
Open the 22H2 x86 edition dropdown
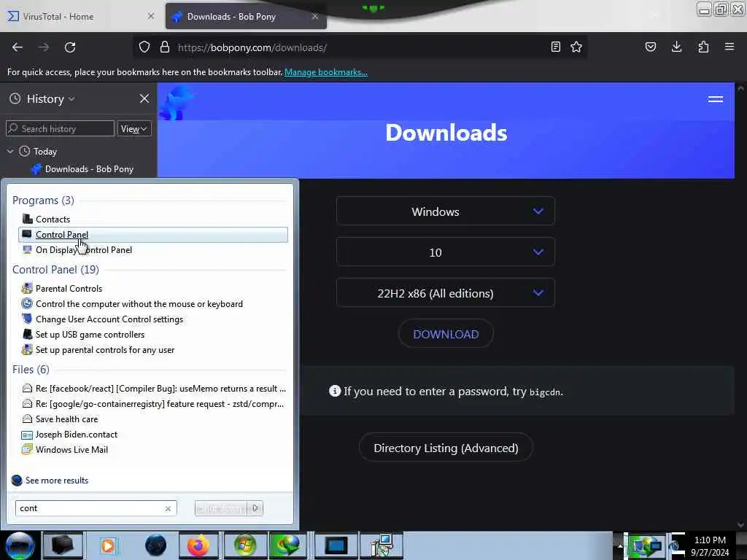point(446,293)
